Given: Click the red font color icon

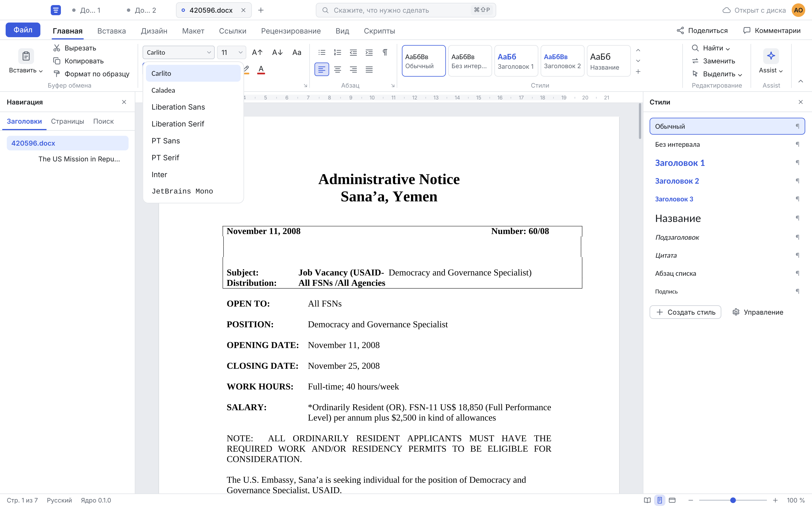Looking at the screenshot, I should (x=261, y=70).
